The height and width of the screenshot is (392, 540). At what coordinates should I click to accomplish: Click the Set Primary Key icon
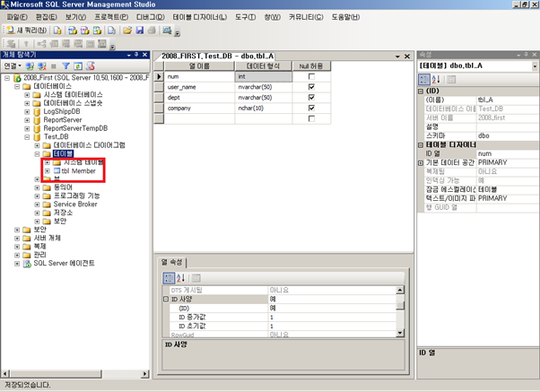[x=26, y=44]
